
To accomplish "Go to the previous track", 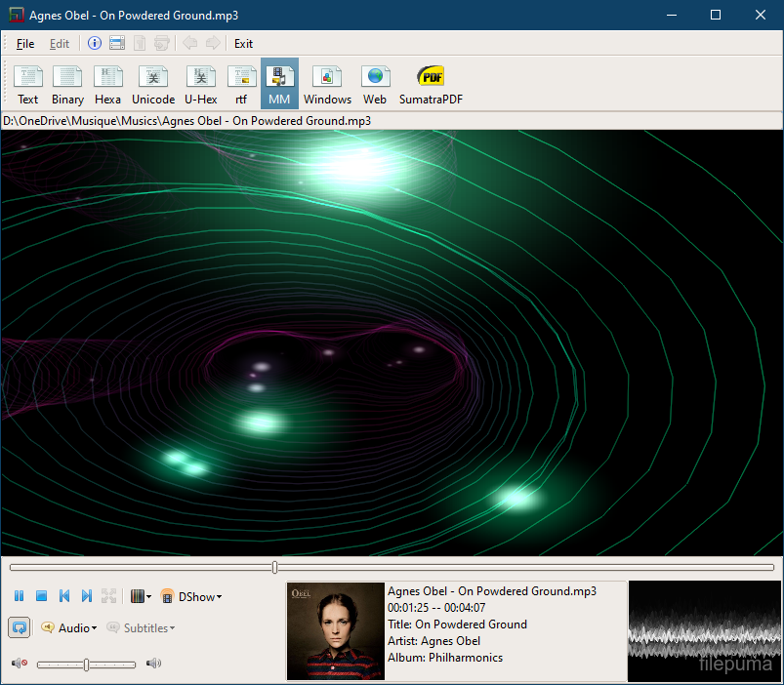I will coord(64,596).
